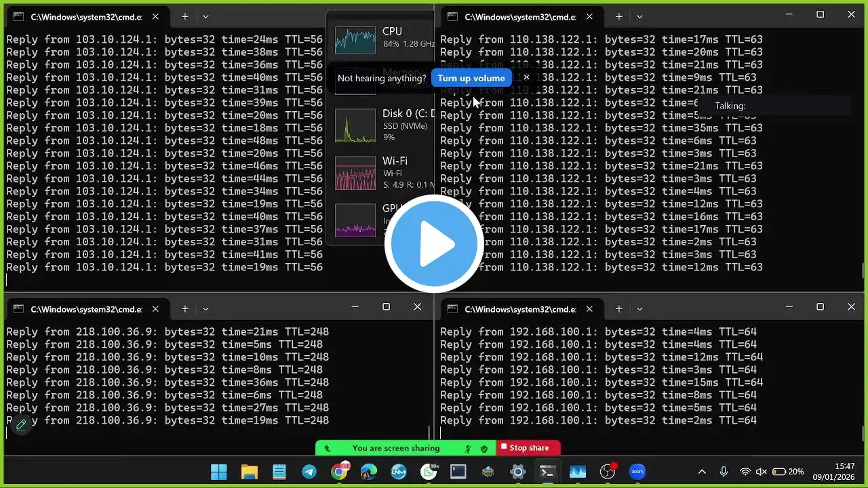The image size is (868, 488).
Task: Click the 110.138.122.1 terminal's vertical scrollbar
Action: (863, 271)
